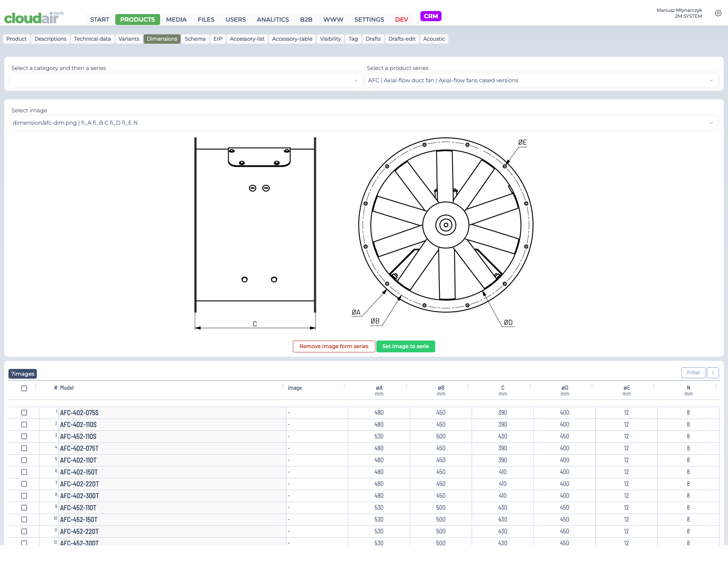Click the AFC fan dimension drawing

pos(364,233)
